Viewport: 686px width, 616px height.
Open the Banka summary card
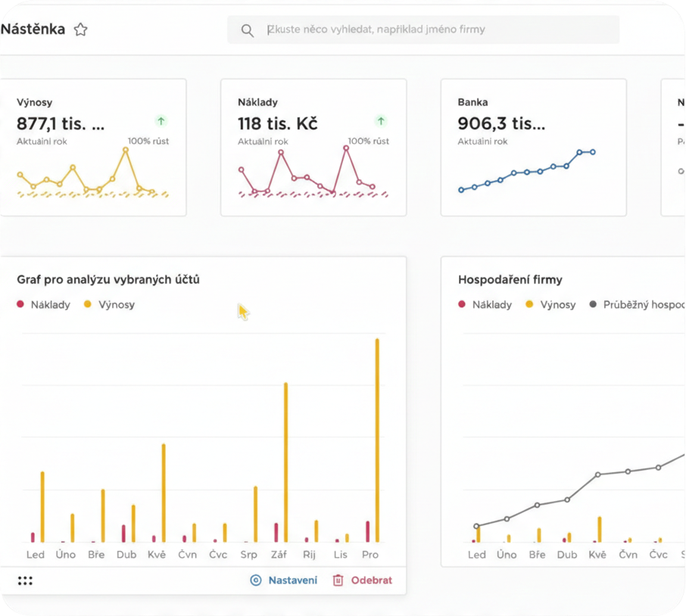click(x=533, y=148)
